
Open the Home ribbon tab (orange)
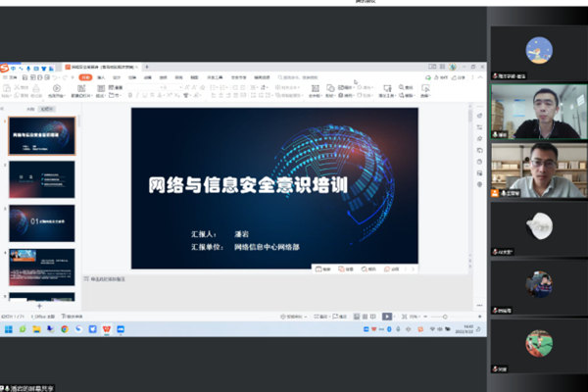point(85,77)
